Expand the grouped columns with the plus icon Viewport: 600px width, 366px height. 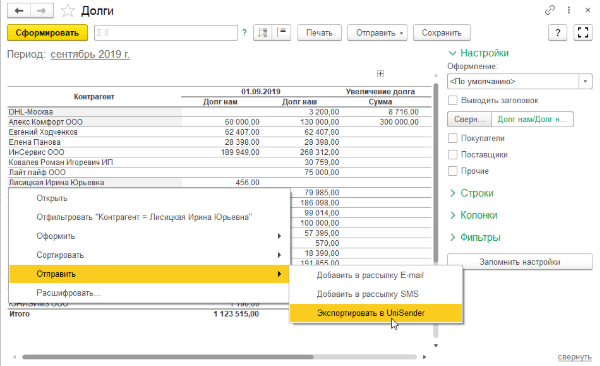click(x=380, y=74)
